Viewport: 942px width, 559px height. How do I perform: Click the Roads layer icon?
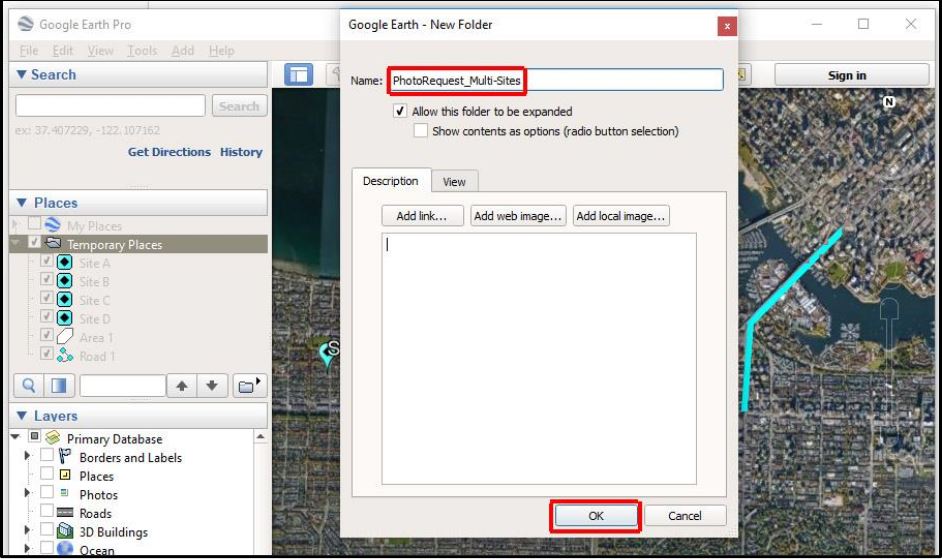[64, 513]
